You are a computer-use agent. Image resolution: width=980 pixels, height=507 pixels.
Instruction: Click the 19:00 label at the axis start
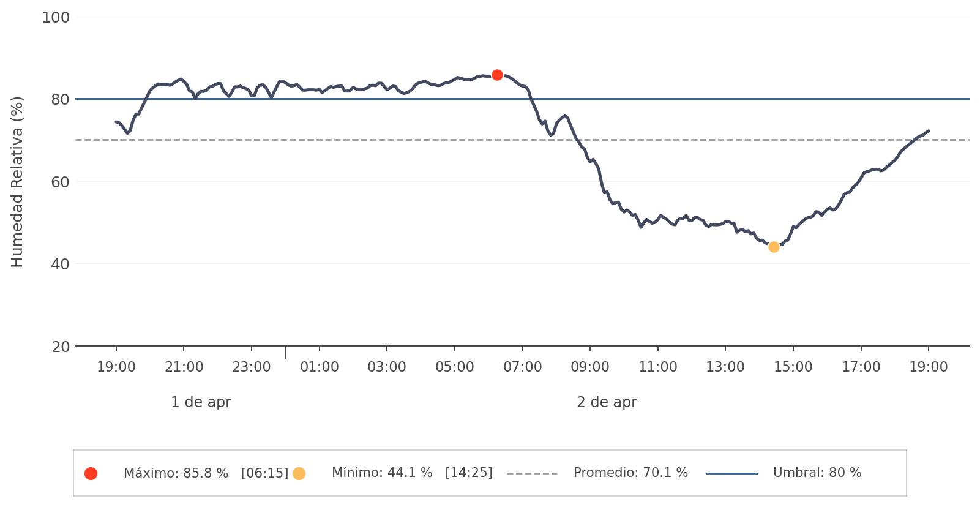pyautogui.click(x=116, y=367)
